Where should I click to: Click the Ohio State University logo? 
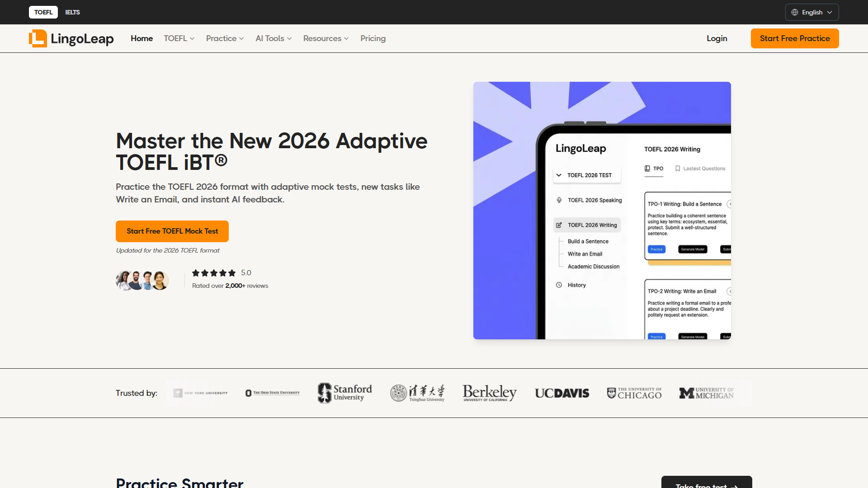[x=273, y=393]
